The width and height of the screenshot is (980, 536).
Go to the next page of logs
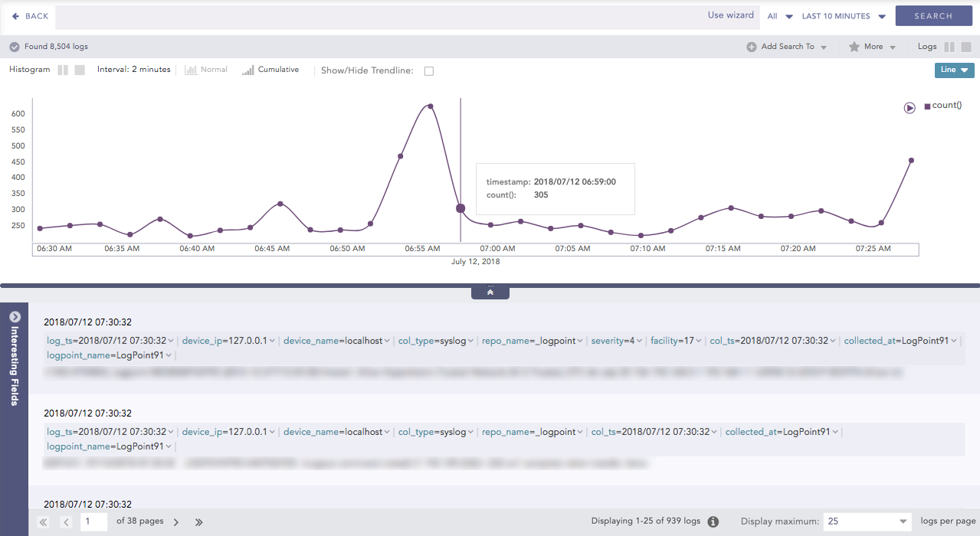(x=176, y=522)
